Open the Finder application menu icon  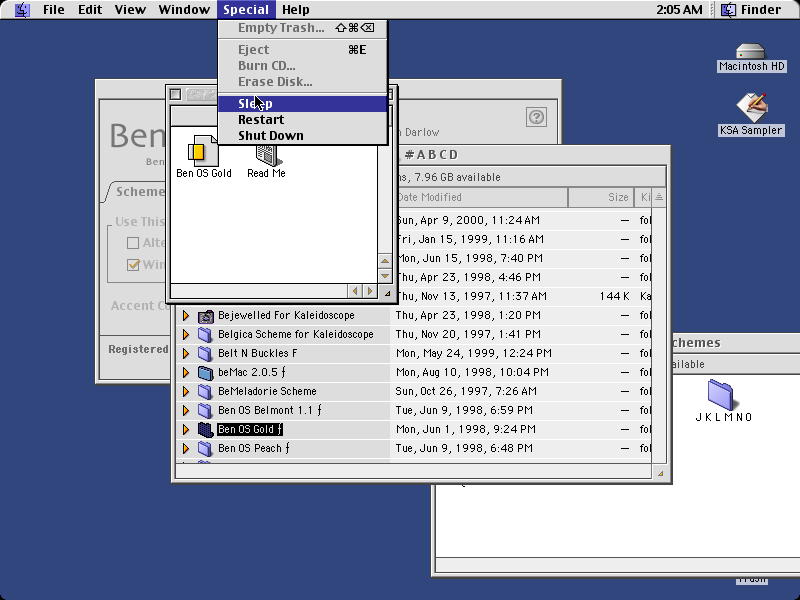(728, 10)
